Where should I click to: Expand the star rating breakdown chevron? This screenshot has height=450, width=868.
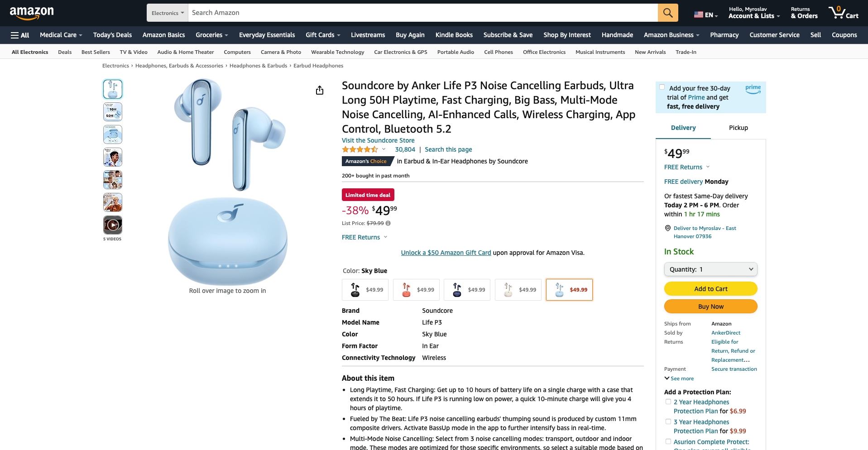pyautogui.click(x=384, y=149)
